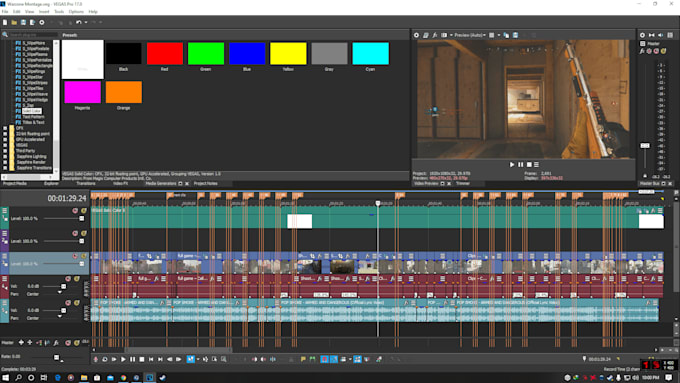The height and width of the screenshot is (383, 680).
Task: Play the video in preview window
Action: click(x=512, y=165)
